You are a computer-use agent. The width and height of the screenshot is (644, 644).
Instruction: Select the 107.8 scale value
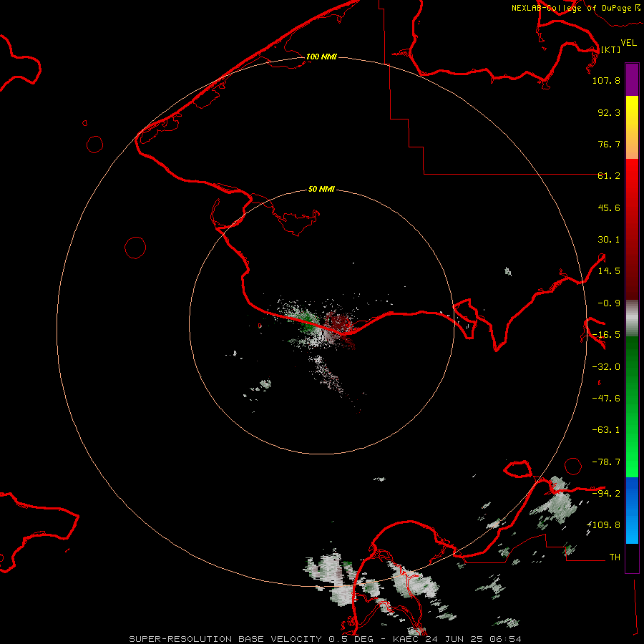point(606,80)
